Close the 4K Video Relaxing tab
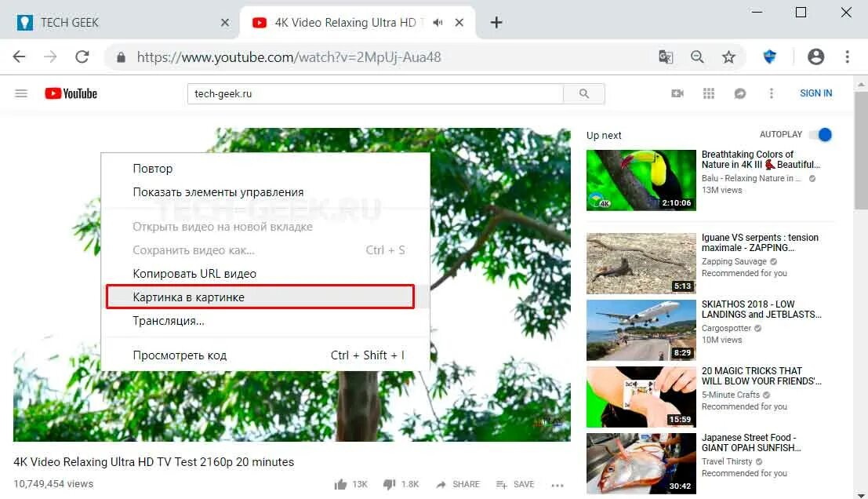 459,23
